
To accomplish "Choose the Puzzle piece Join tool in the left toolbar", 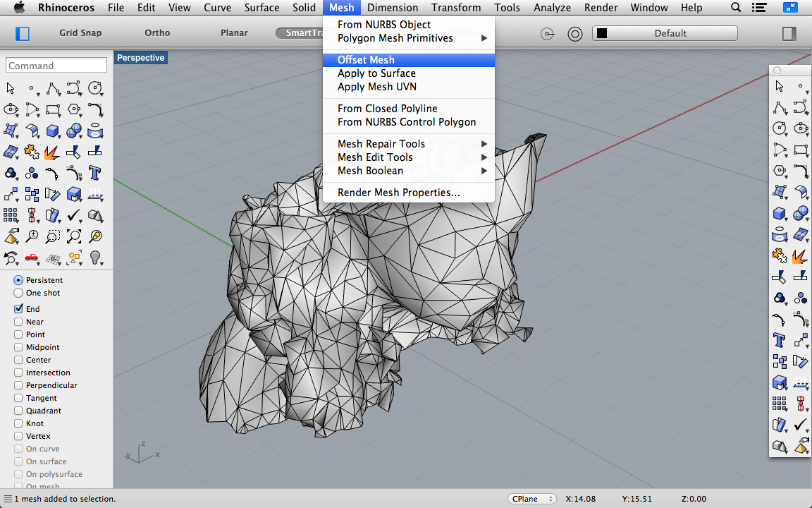I will pos(32,152).
